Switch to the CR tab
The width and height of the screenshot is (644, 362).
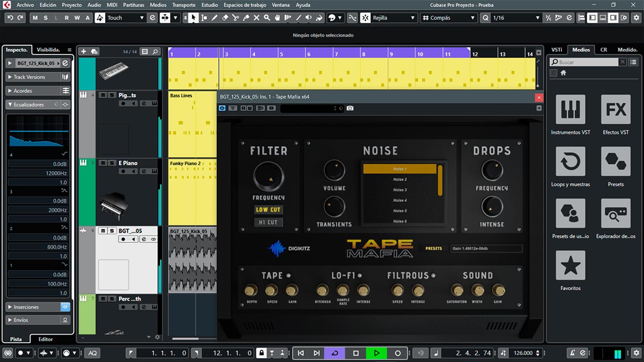coord(604,49)
